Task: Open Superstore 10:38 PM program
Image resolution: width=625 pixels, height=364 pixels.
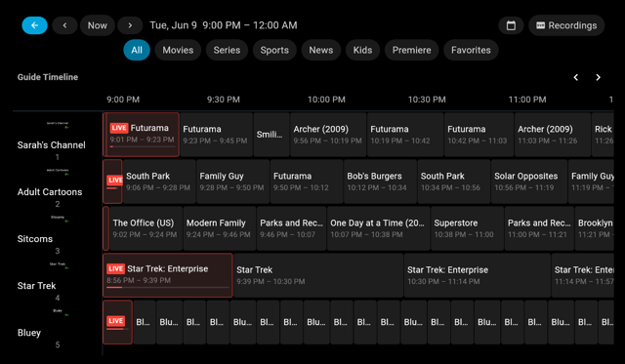Action: 467,228
